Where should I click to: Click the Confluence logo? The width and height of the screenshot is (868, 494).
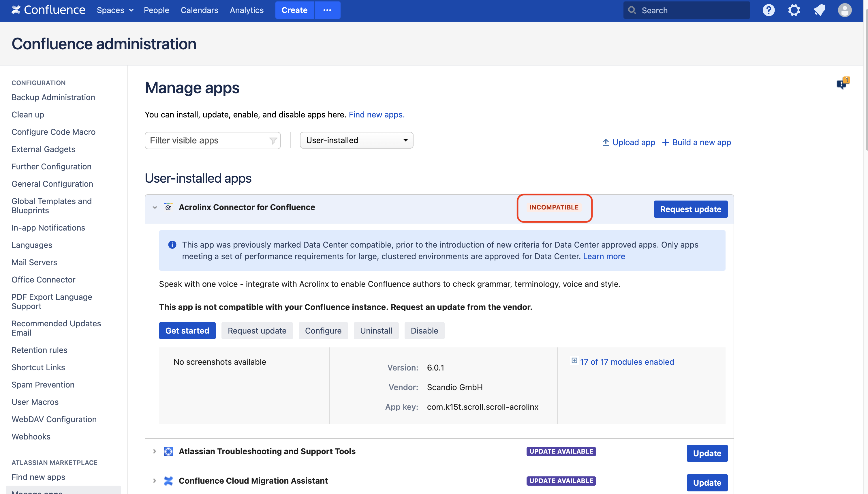48,10
